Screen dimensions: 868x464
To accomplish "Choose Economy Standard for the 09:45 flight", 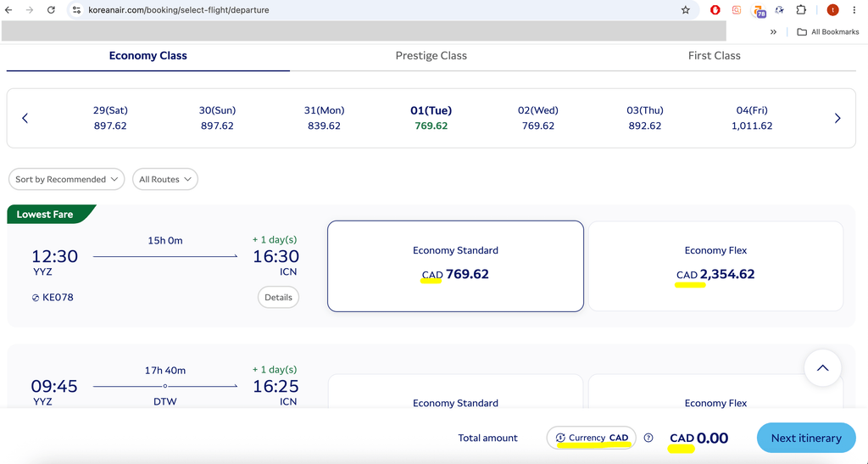I will pos(455,392).
